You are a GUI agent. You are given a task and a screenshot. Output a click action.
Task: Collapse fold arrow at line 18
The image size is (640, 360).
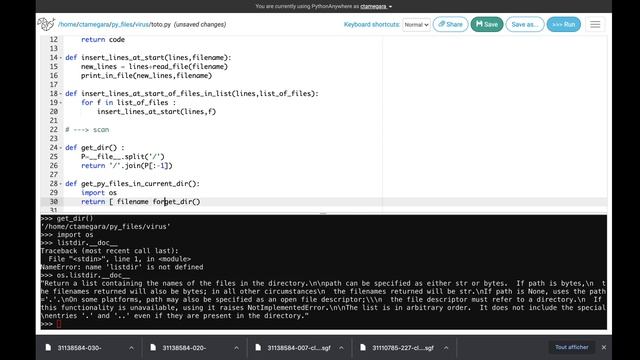tap(61, 93)
